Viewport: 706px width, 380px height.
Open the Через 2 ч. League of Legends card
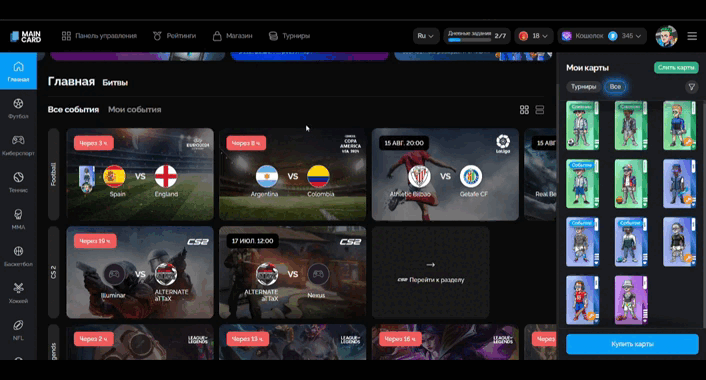click(x=140, y=342)
